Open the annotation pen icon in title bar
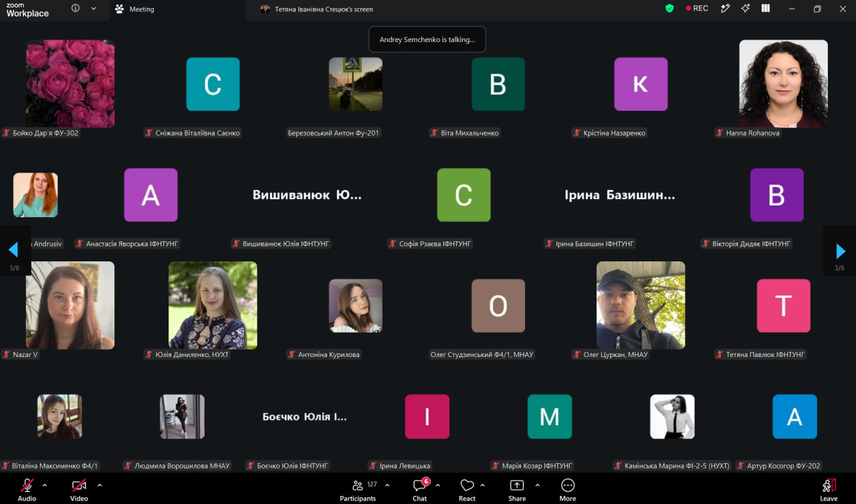The image size is (856, 504). point(725,9)
